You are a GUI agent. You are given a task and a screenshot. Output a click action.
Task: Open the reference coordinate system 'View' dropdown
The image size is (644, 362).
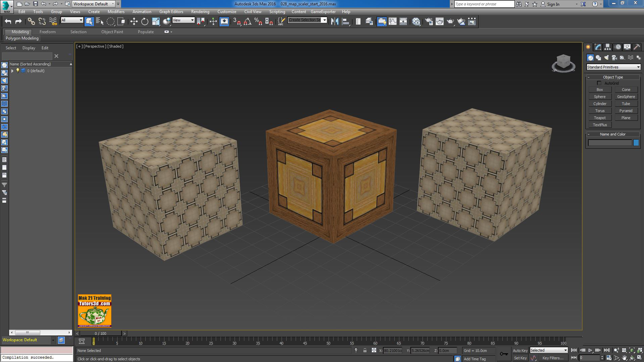pyautogui.click(x=183, y=20)
